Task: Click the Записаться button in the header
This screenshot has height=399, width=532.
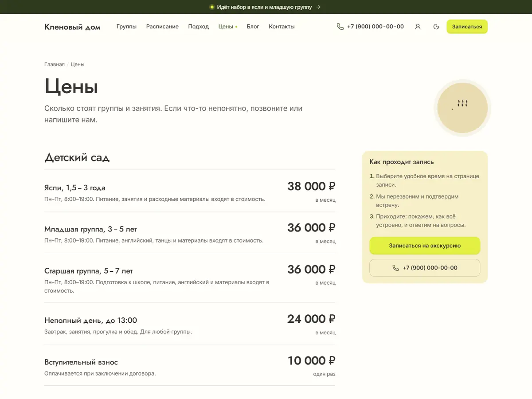Action: [x=467, y=27]
